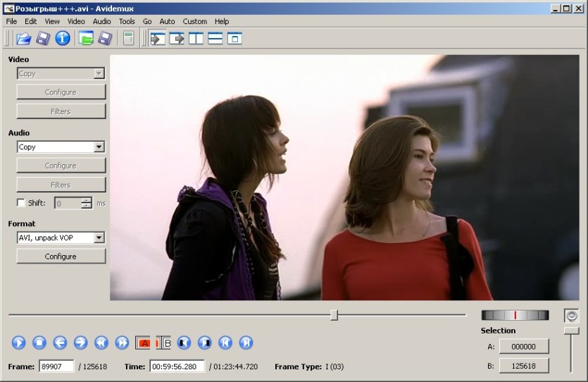Viewport: 588px width, 382px height.
Task: Open the Edit menu
Action: click(x=31, y=21)
